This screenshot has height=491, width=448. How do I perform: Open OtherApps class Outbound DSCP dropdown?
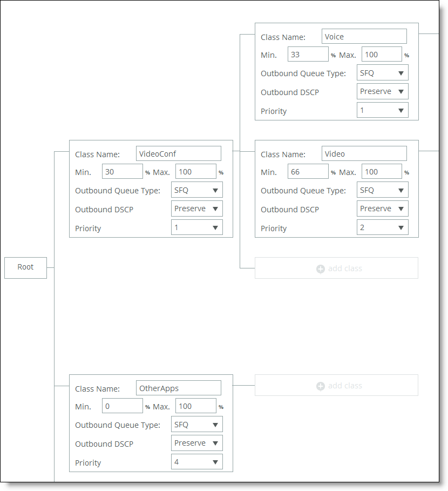pyautogui.click(x=197, y=443)
